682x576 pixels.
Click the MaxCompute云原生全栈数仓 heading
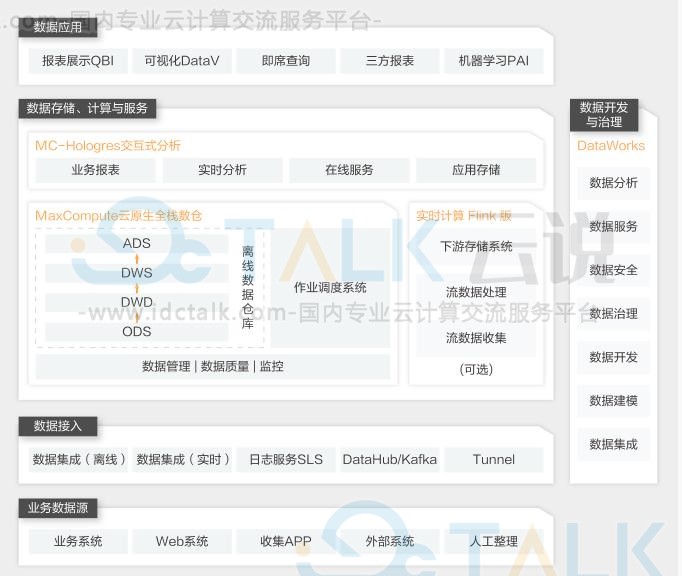click(118, 215)
